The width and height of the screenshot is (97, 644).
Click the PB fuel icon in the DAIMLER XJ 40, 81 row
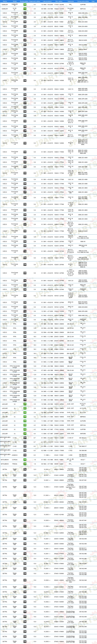(25, 9)
